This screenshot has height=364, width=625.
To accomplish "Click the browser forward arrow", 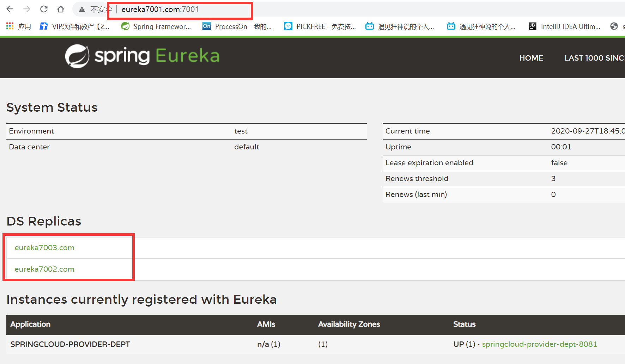I will tap(27, 9).
